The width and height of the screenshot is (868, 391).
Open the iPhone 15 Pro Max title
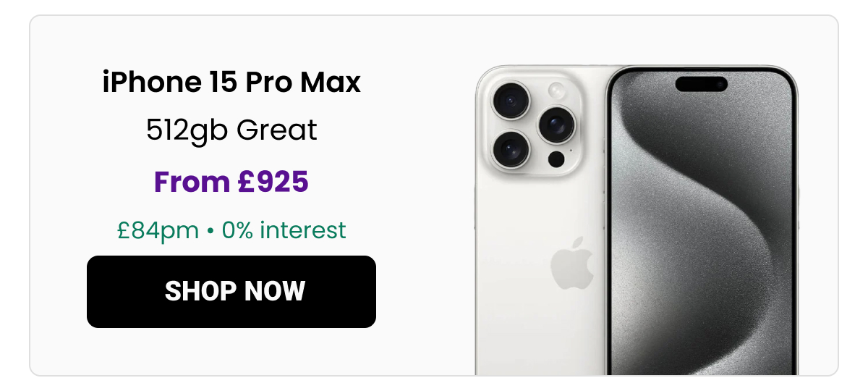coord(231,83)
